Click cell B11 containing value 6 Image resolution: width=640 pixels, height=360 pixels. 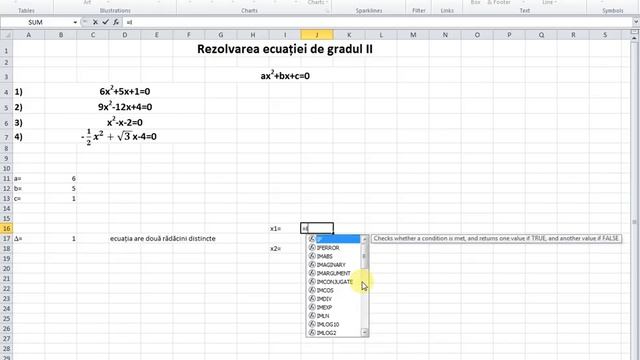[60, 178]
